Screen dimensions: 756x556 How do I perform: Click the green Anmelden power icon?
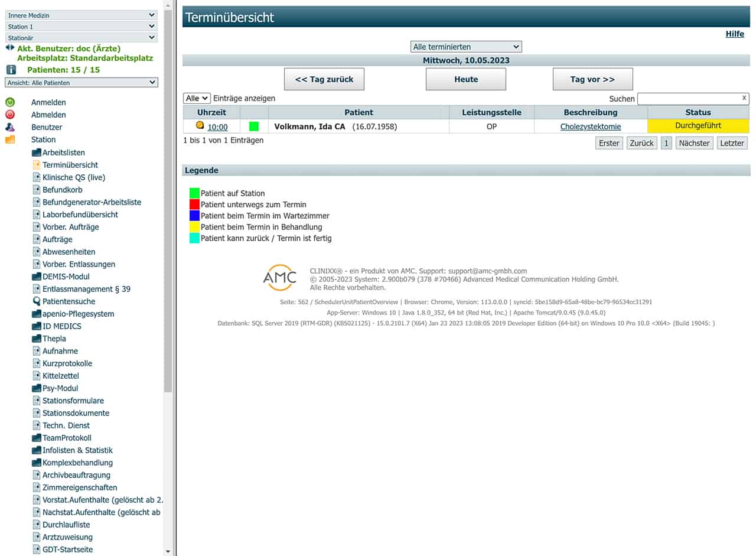point(10,102)
